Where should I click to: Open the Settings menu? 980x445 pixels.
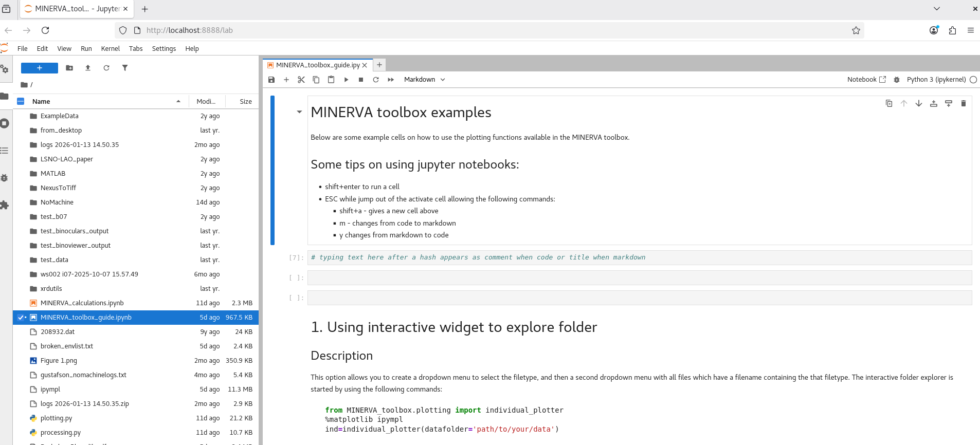[x=164, y=49]
